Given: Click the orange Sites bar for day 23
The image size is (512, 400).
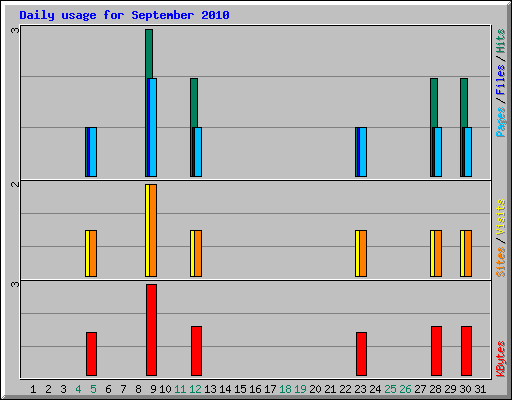Looking at the screenshot, I should click(x=363, y=253).
